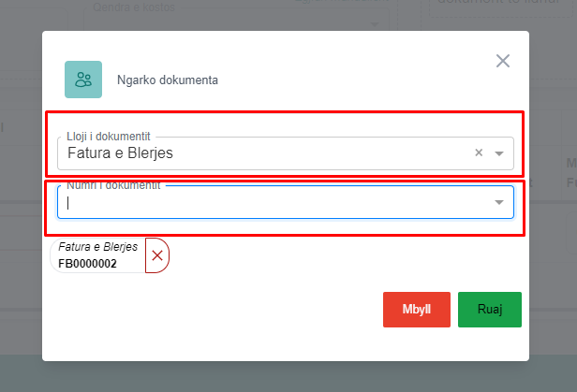Click the Ngarko dokumenta dialog title

[x=168, y=80]
